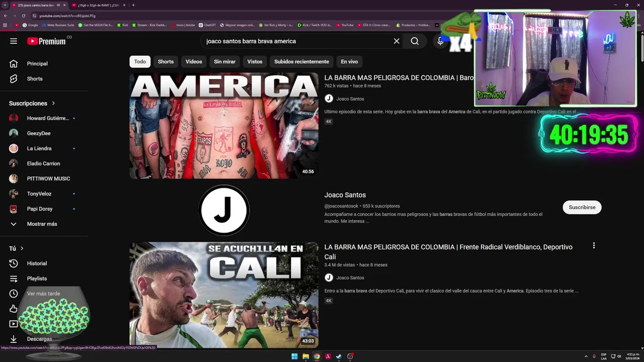Screen dimensions: 644x362
Task: Click the YouTube Premium logo
Action: point(46,41)
